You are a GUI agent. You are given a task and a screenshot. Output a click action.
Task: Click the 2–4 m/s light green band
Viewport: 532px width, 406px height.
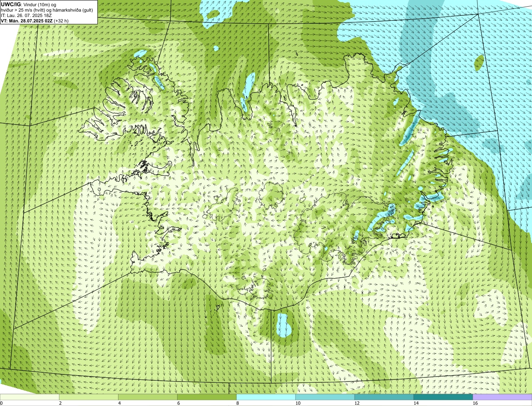pos(89,397)
